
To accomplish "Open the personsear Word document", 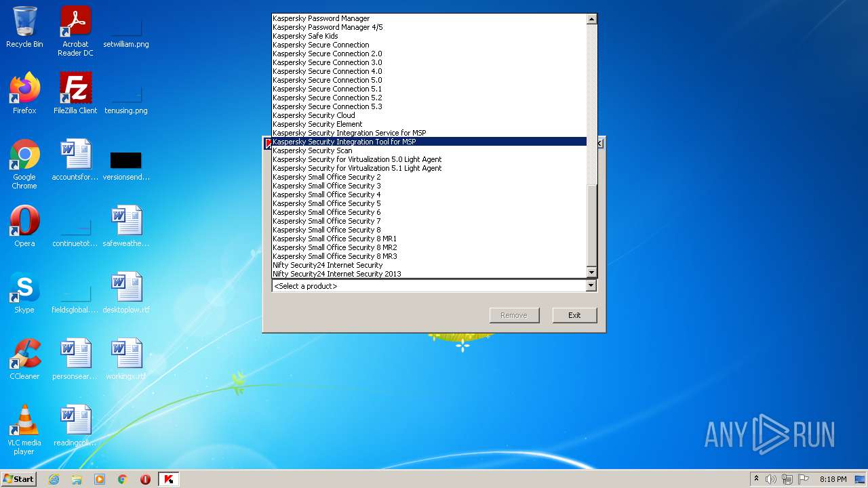I will coord(75,359).
